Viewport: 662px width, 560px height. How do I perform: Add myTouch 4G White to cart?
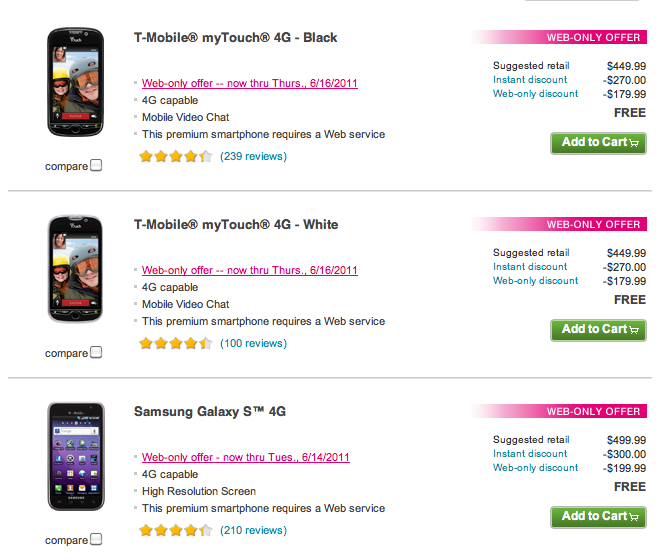pyautogui.click(x=598, y=330)
